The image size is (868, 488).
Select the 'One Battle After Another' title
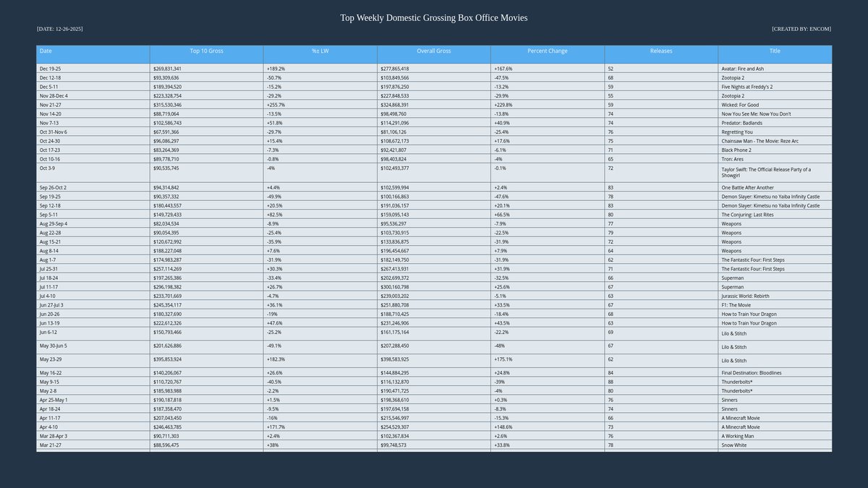point(775,187)
